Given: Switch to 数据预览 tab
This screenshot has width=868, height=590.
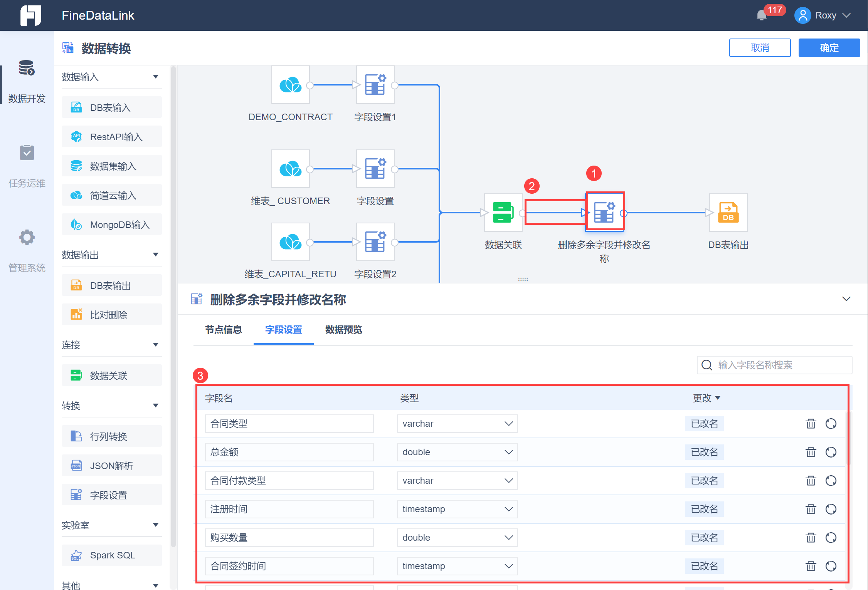Looking at the screenshot, I should pyautogui.click(x=343, y=330).
